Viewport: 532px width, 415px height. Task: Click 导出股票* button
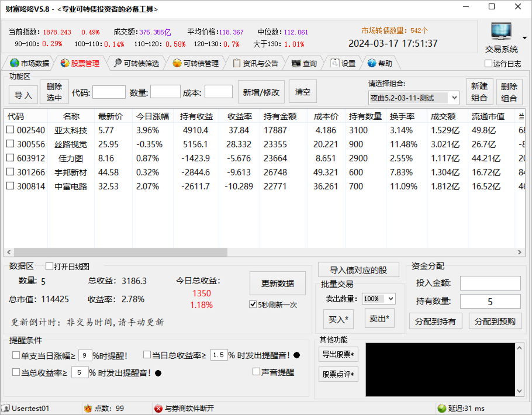pyautogui.click(x=338, y=355)
